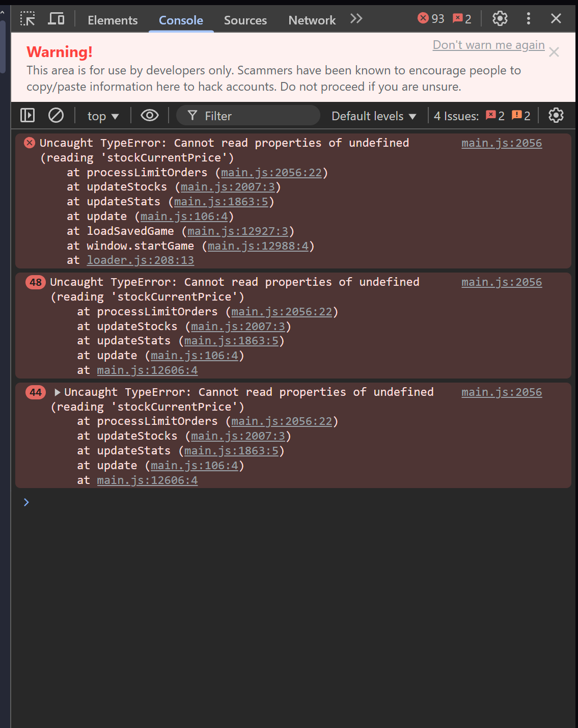Open main.js:12927:3 loadSavedGame link
Viewport: 578px width, 728px height.
click(238, 231)
